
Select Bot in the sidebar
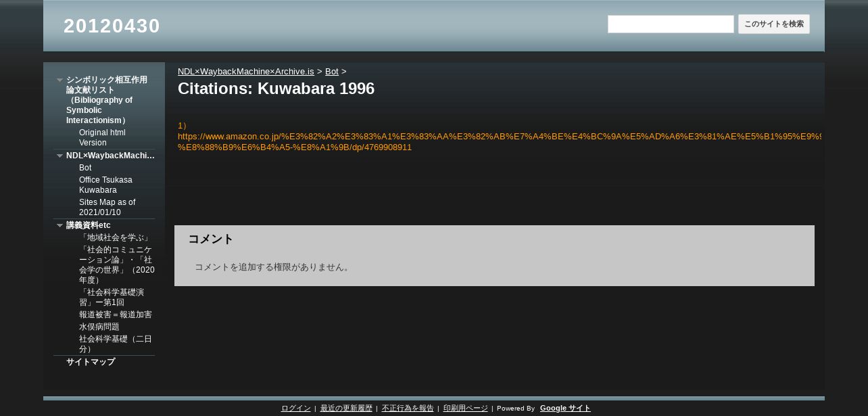85,168
